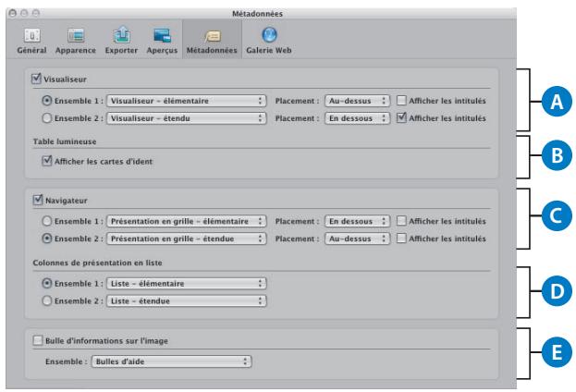Open the Général preferences pane icon

tap(32, 36)
